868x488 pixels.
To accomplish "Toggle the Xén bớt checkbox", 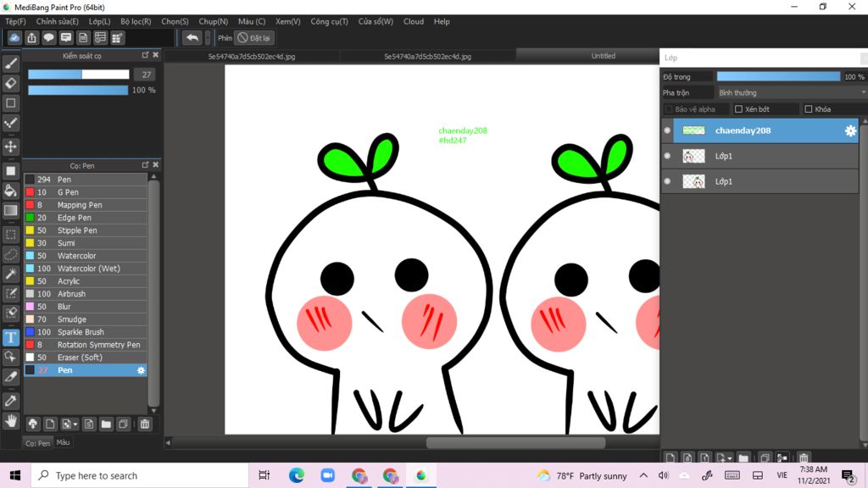I will pyautogui.click(x=738, y=109).
